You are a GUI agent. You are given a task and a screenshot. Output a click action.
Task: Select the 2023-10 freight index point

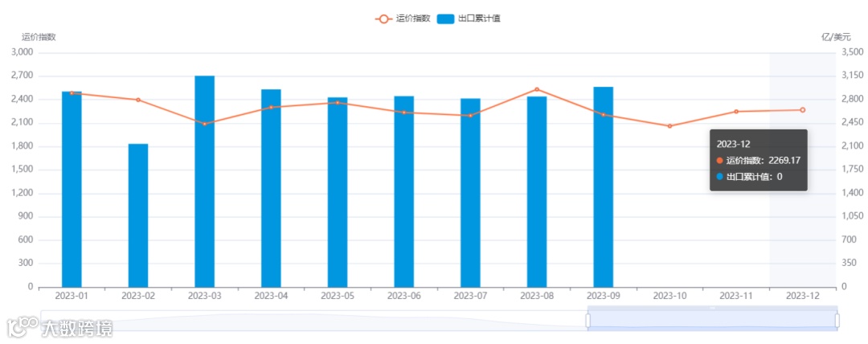[x=669, y=126]
